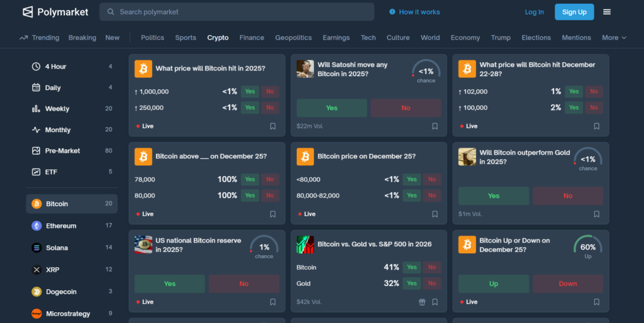Image resolution: width=644 pixels, height=323 pixels.
Task: Click No for Bitcoin in the 2026 market
Action: pos(432,267)
